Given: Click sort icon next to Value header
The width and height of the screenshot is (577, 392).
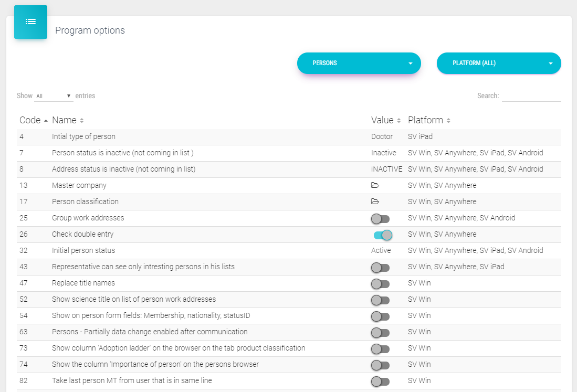Looking at the screenshot, I should point(398,121).
